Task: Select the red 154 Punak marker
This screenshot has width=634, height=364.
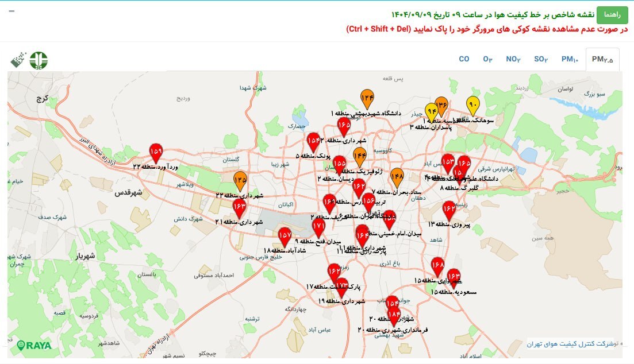Action: 313,141
